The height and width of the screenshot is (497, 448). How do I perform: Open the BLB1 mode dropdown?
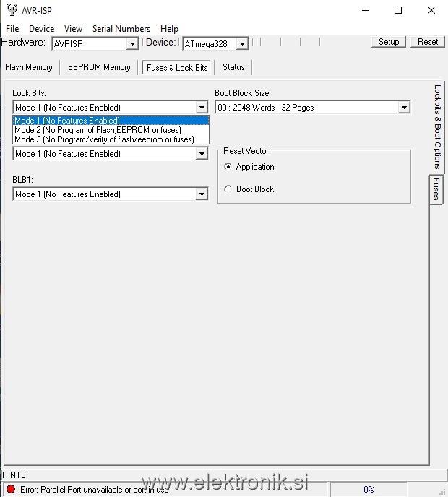(202, 194)
